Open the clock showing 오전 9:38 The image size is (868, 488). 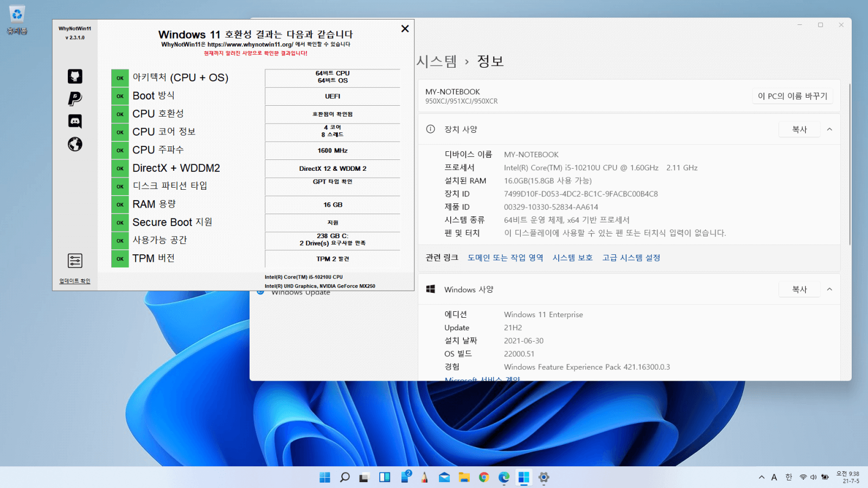coord(848,477)
